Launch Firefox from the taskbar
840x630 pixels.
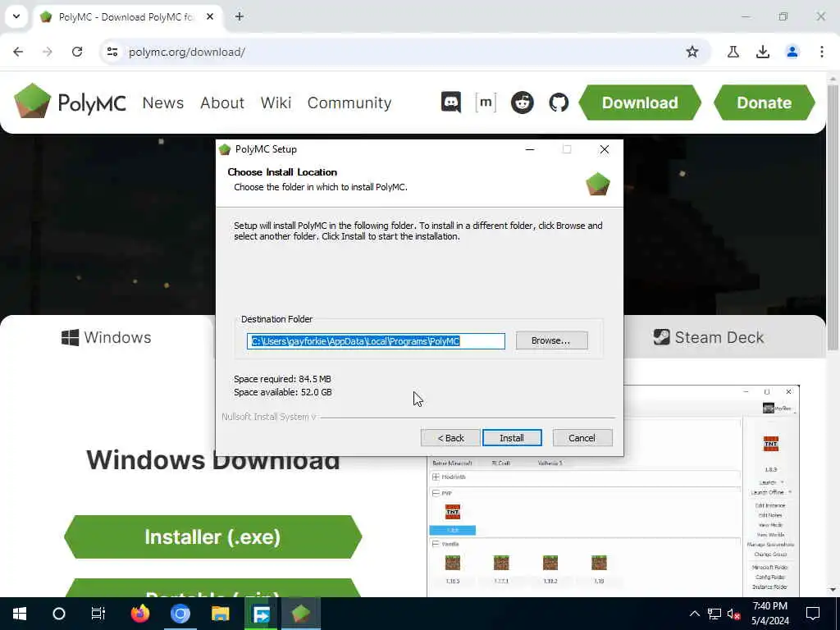tap(139, 614)
